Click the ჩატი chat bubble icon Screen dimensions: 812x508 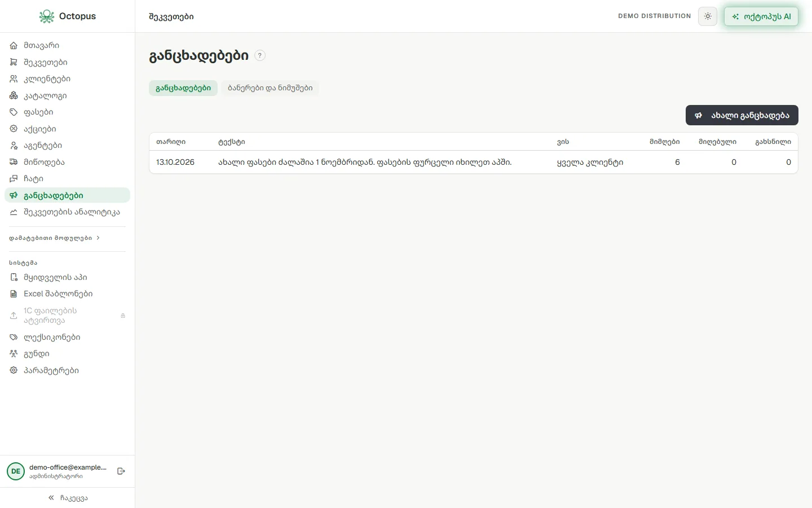coord(14,178)
